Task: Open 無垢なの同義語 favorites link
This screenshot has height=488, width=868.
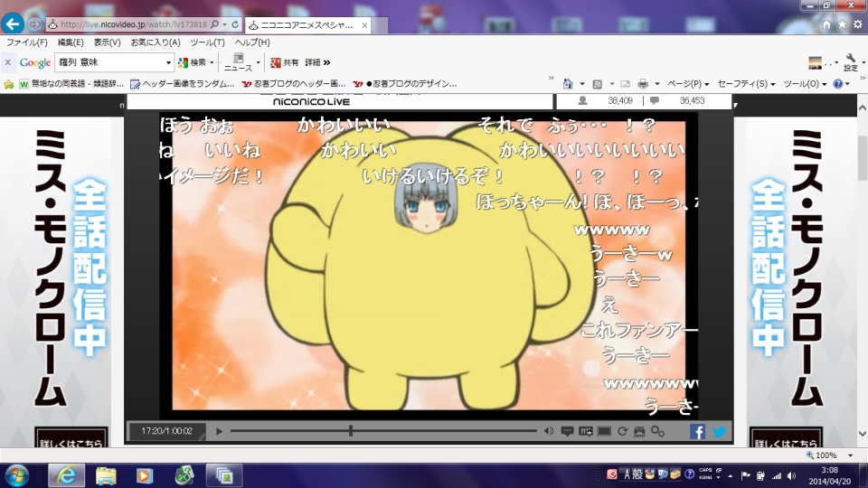Action: (x=71, y=84)
